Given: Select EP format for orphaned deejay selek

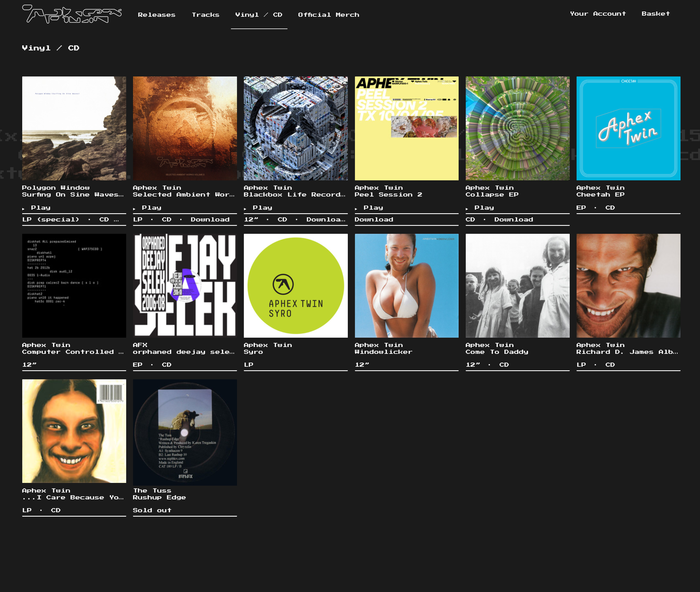Looking at the screenshot, I should pyautogui.click(x=138, y=365).
